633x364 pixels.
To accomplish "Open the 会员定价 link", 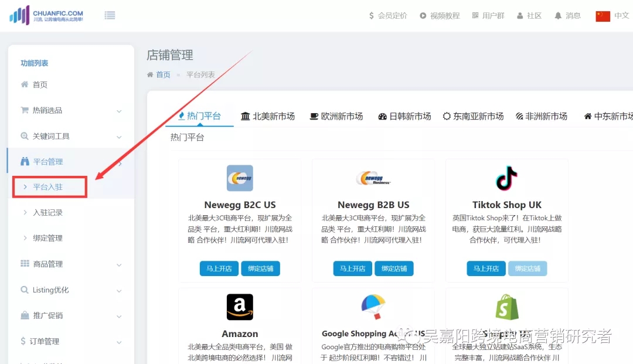I will click(x=392, y=16).
